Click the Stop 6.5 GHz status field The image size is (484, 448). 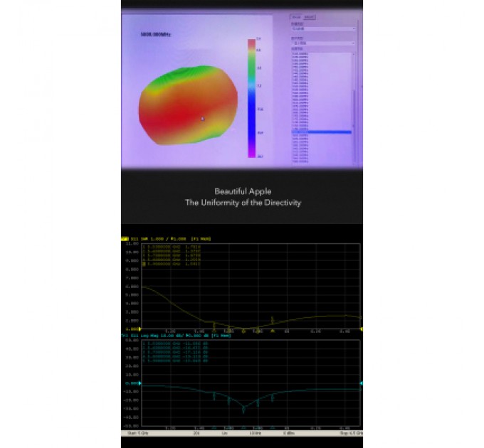point(350,432)
